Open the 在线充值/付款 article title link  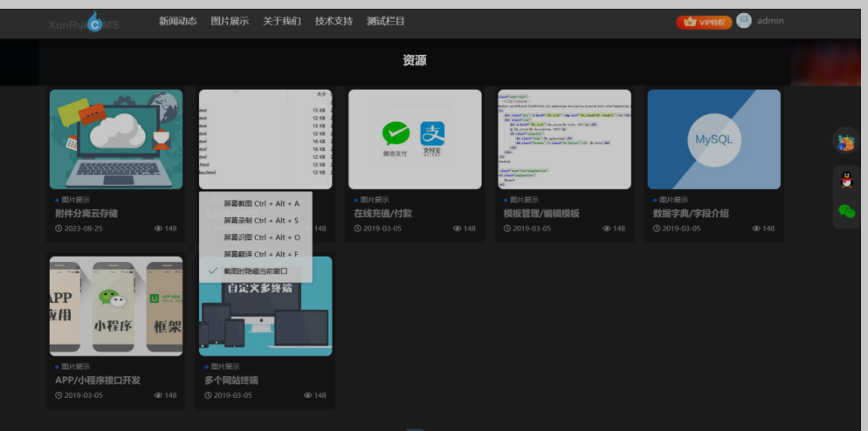[x=382, y=214]
